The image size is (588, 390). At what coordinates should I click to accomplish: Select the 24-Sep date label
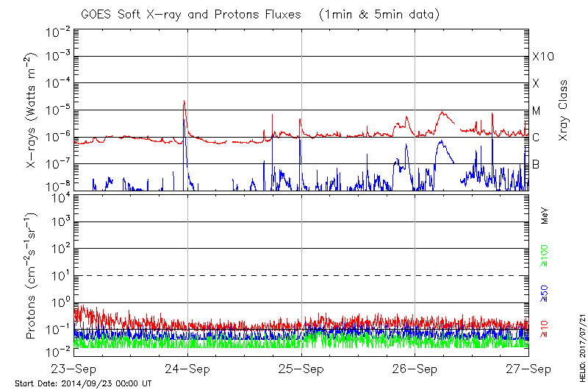187,368
